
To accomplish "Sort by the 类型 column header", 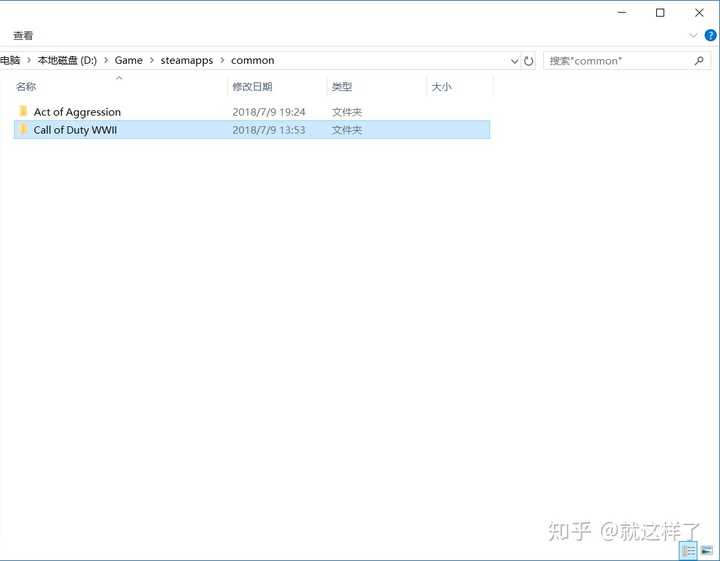I will coord(377,86).
